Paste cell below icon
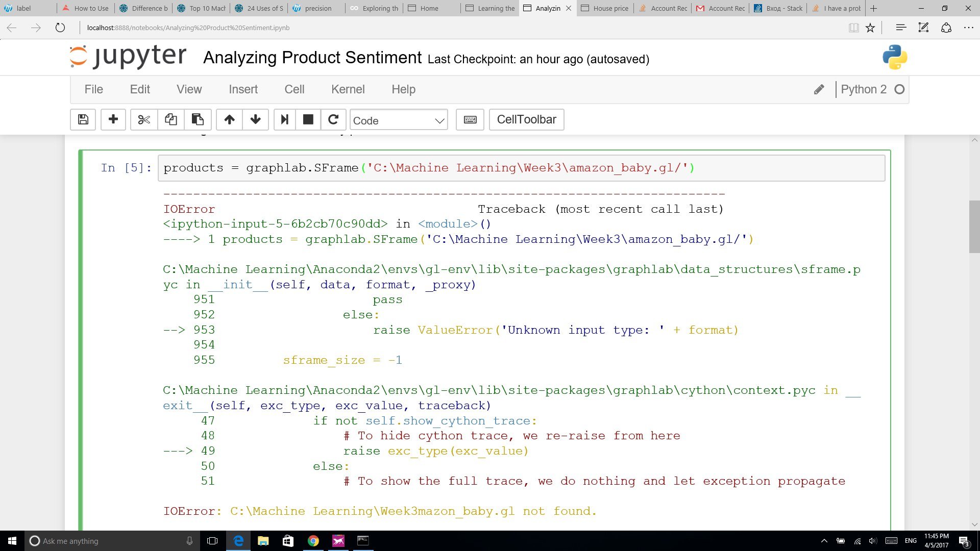Viewport: 980px width, 551px height. [198, 119]
